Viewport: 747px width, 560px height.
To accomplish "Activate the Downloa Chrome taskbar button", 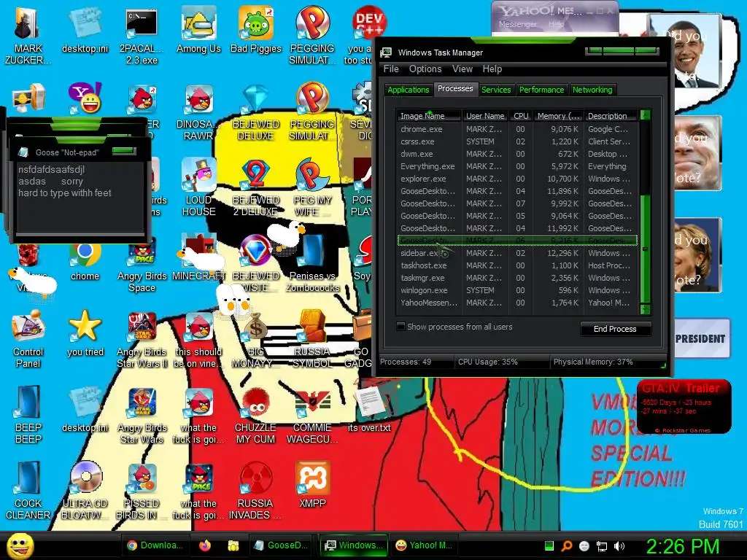I will [x=156, y=545].
